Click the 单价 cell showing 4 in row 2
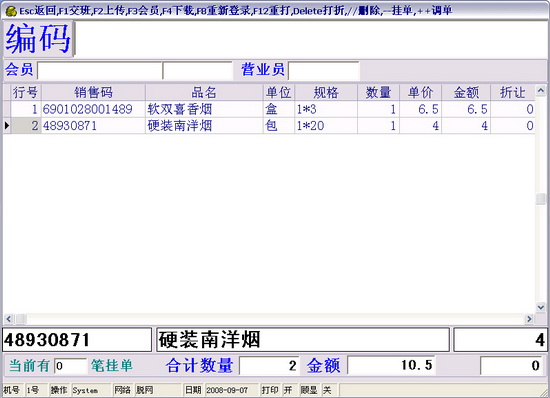550x398 pixels. pyautogui.click(x=420, y=126)
